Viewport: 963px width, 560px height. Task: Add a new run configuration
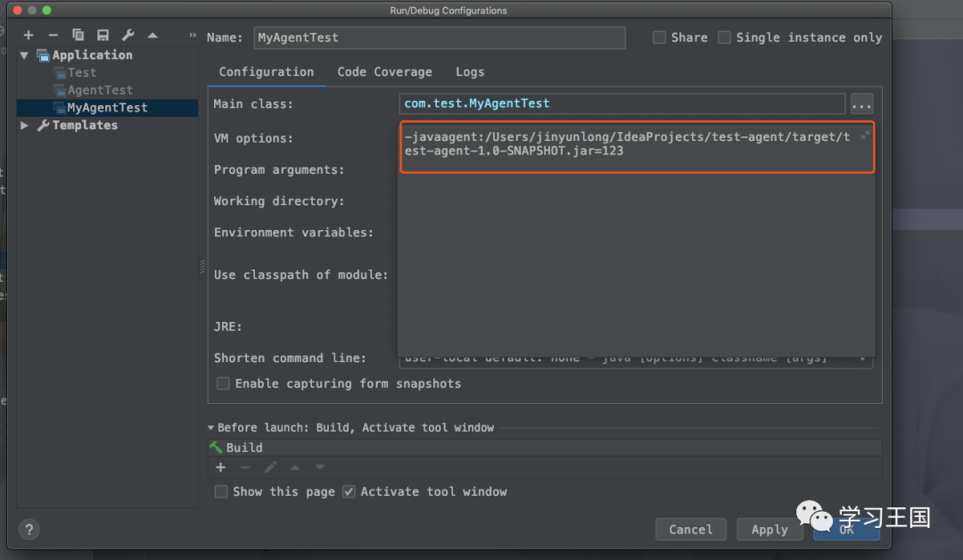point(29,35)
